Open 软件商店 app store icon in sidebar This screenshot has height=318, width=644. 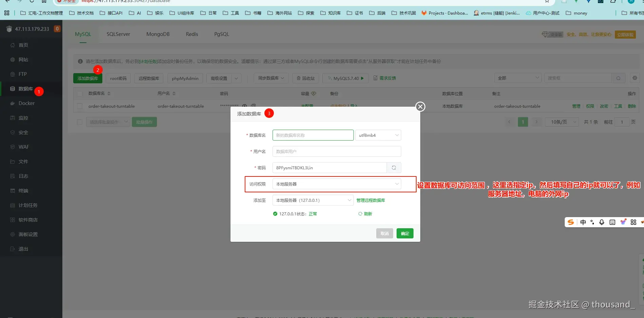tap(13, 220)
